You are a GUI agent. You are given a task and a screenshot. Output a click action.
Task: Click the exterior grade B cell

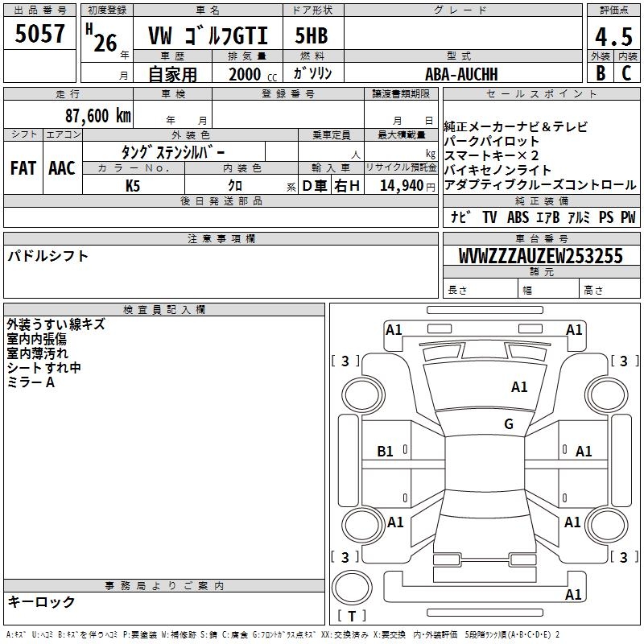click(600, 73)
